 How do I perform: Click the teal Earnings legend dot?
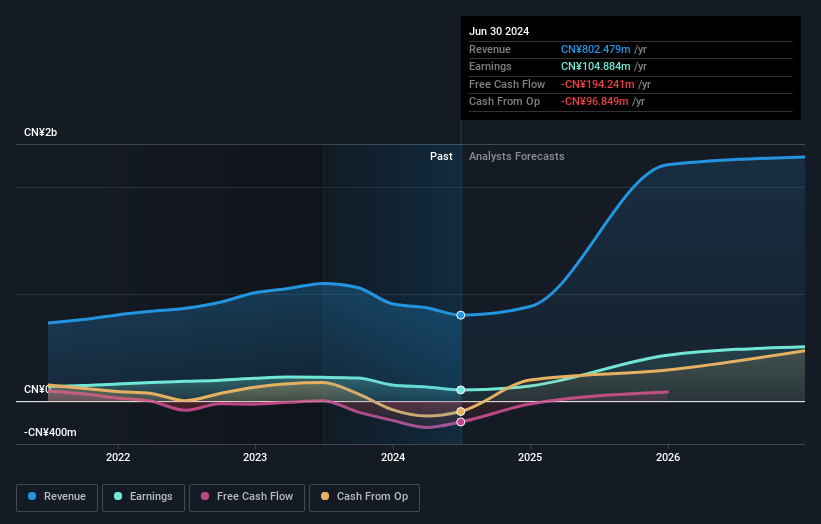118,496
